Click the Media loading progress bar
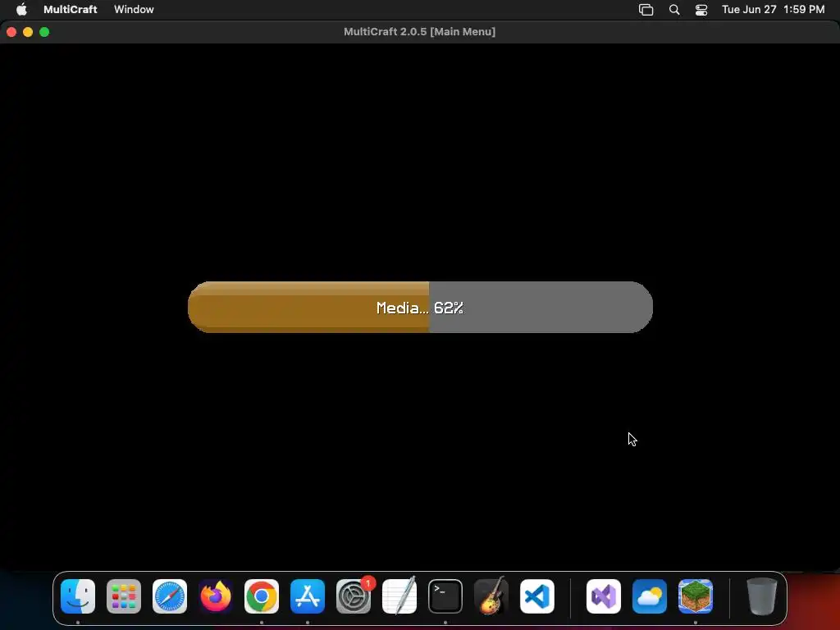Screen dimensions: 840x630 [420, 307]
